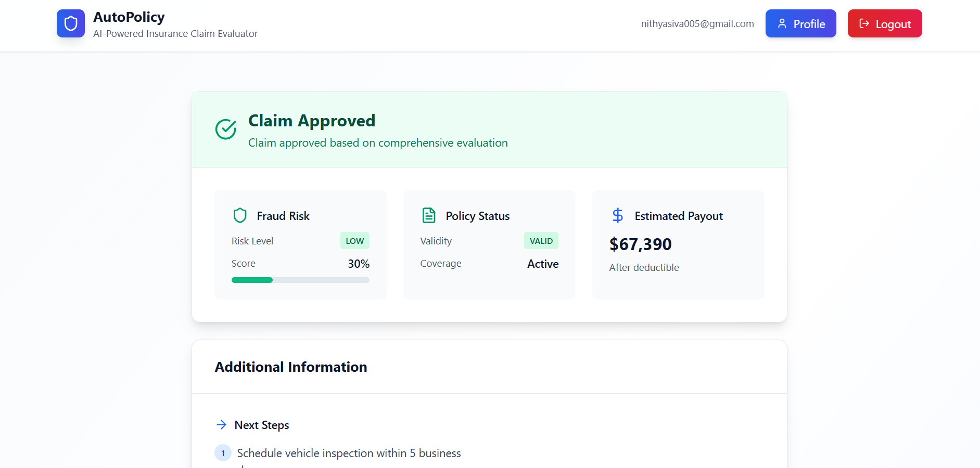Click the step 1 number badge

(x=223, y=453)
